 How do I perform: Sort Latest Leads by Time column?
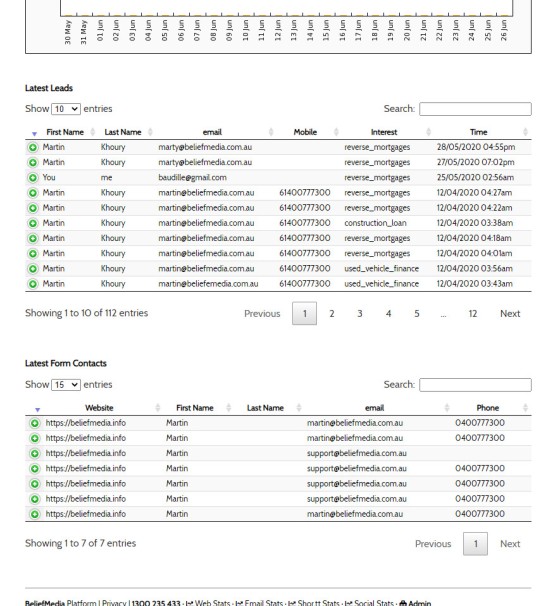(478, 132)
